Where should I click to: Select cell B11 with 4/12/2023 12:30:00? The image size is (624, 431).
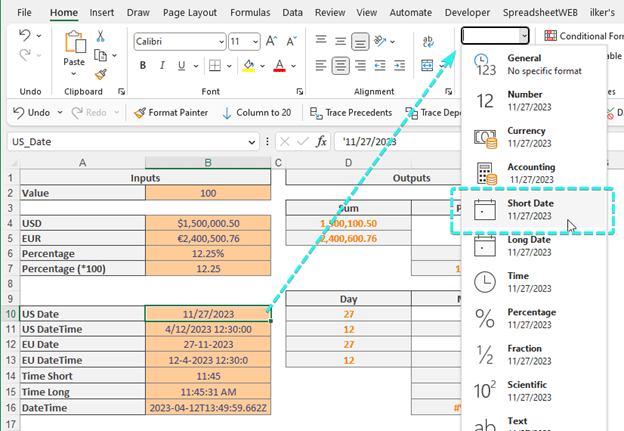click(x=208, y=329)
